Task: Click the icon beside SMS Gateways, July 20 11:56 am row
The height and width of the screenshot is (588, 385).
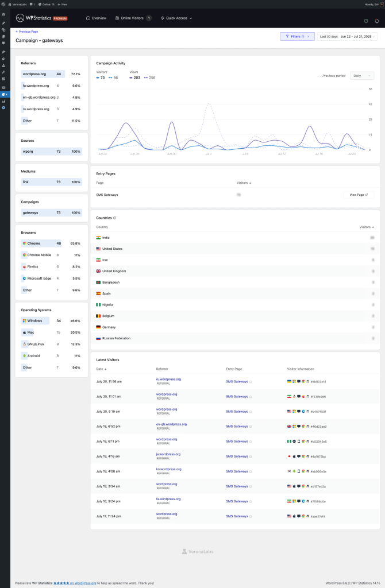Action: 251,382
